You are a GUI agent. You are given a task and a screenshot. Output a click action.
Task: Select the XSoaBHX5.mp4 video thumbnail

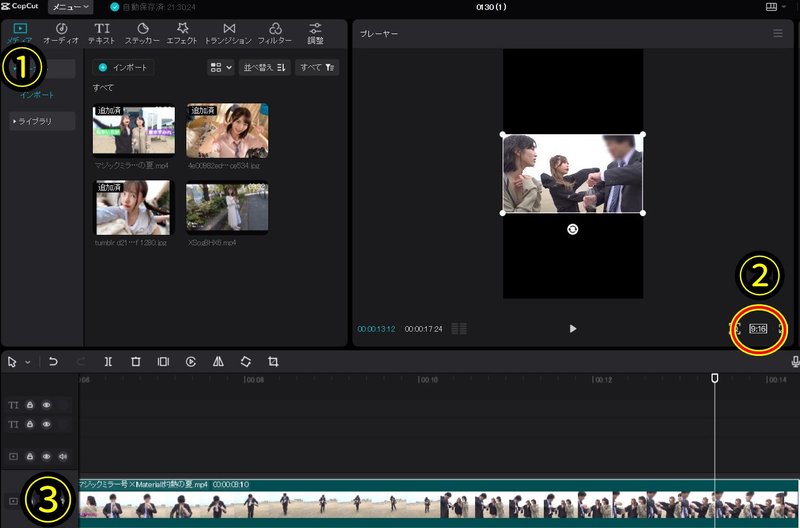click(x=227, y=208)
